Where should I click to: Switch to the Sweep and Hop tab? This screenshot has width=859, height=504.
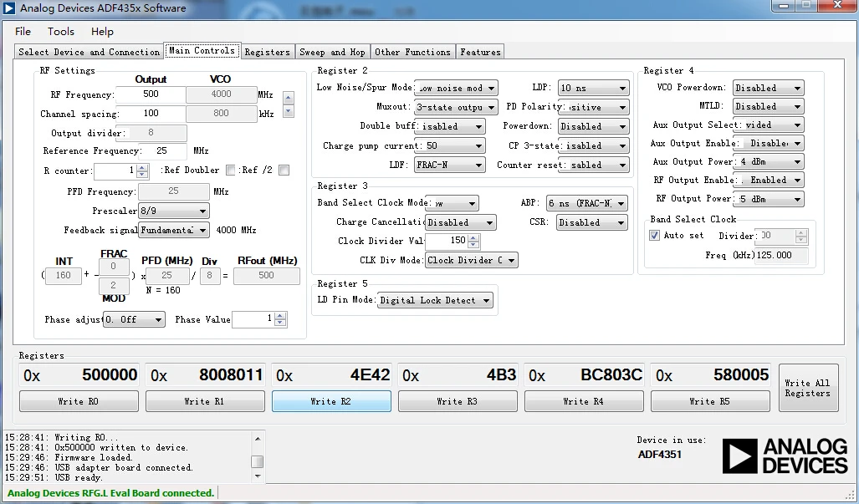point(333,52)
